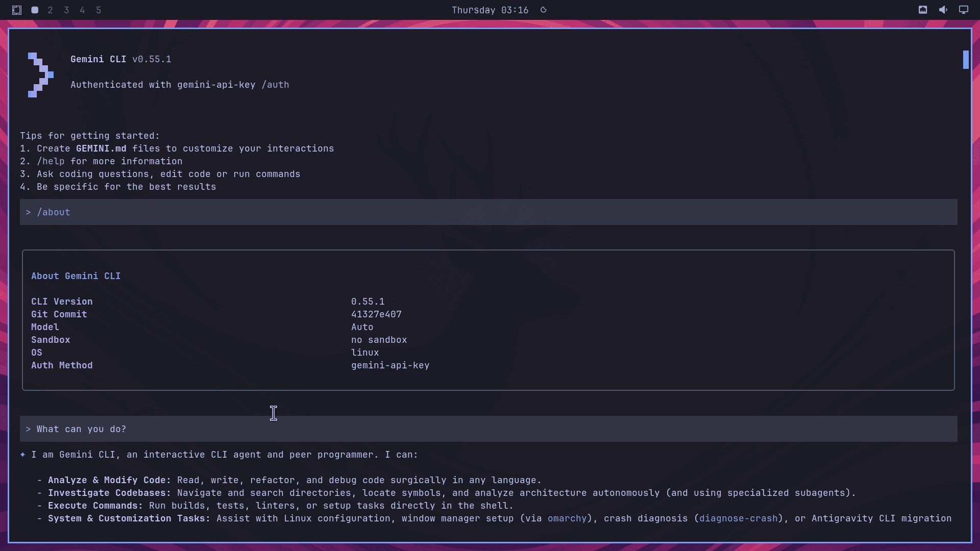Click the "no sandbox" value
The image size is (980, 551).
379,340
